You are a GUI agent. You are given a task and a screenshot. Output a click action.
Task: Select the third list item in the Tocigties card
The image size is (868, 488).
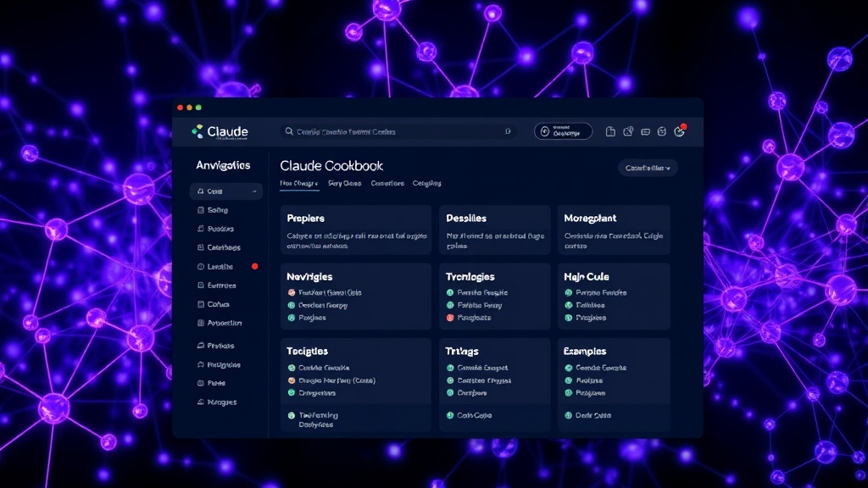(312, 393)
